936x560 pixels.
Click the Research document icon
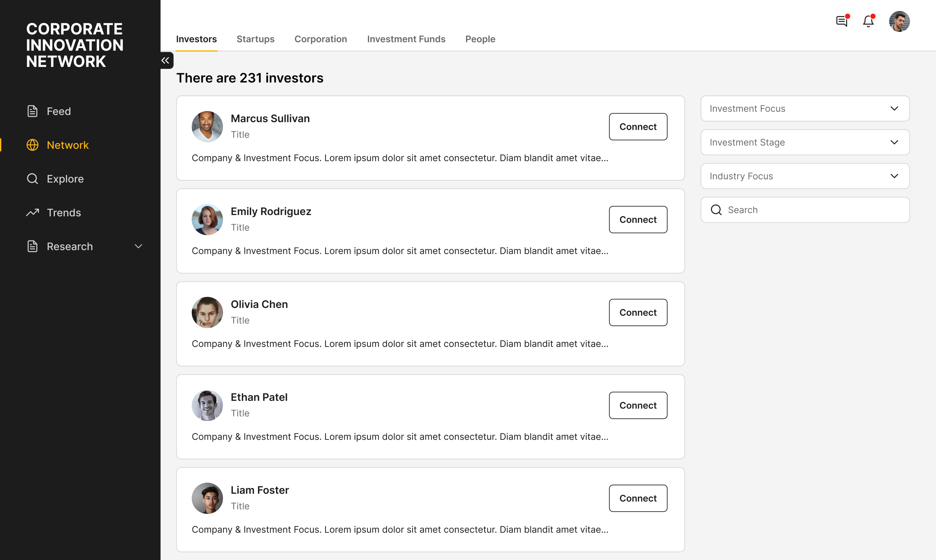click(x=32, y=246)
